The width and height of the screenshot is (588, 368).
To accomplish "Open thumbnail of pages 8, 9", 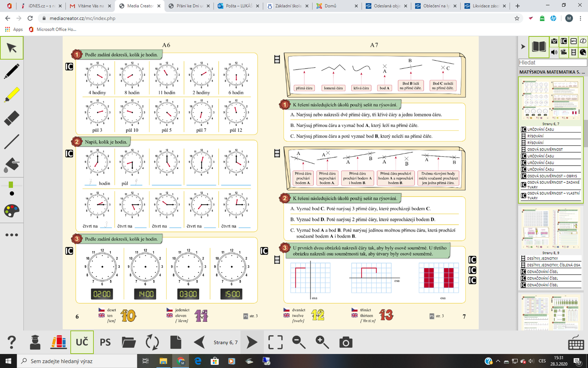I will [551, 229].
